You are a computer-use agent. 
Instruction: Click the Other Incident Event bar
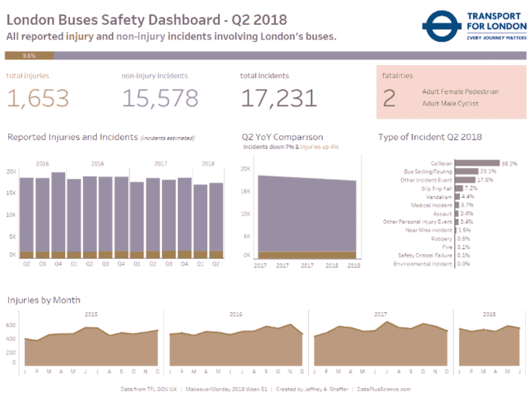(x=465, y=180)
